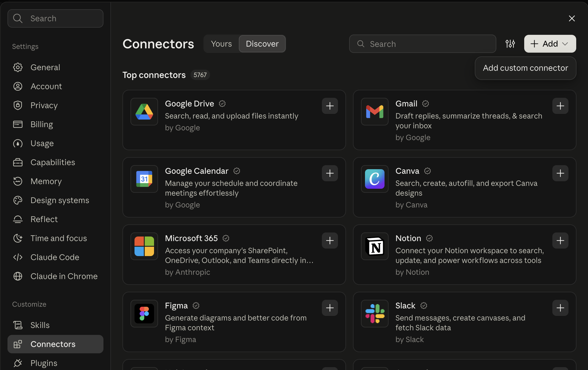Viewport: 588px width, 370px height.
Task: Open Memory settings
Action: 55,181
